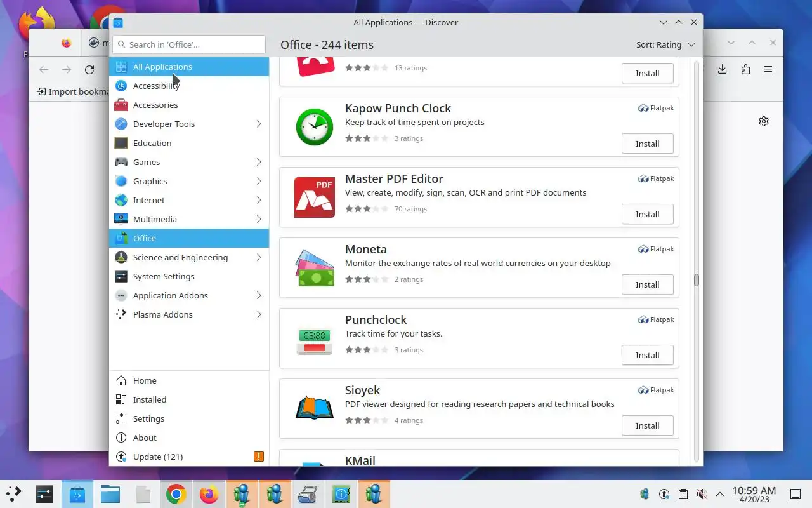Viewport: 812px width, 508px height.
Task: Click Flatpak source icon for Moneta
Action: 643,249
